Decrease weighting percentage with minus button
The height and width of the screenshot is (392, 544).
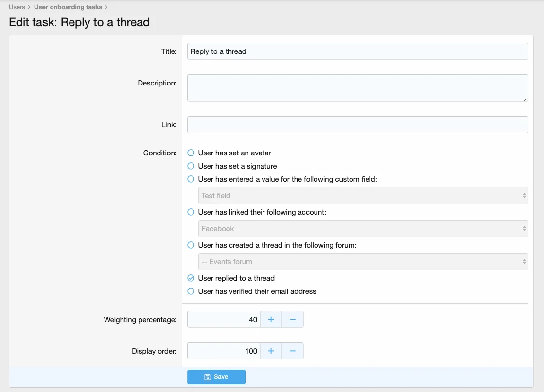[293, 320]
